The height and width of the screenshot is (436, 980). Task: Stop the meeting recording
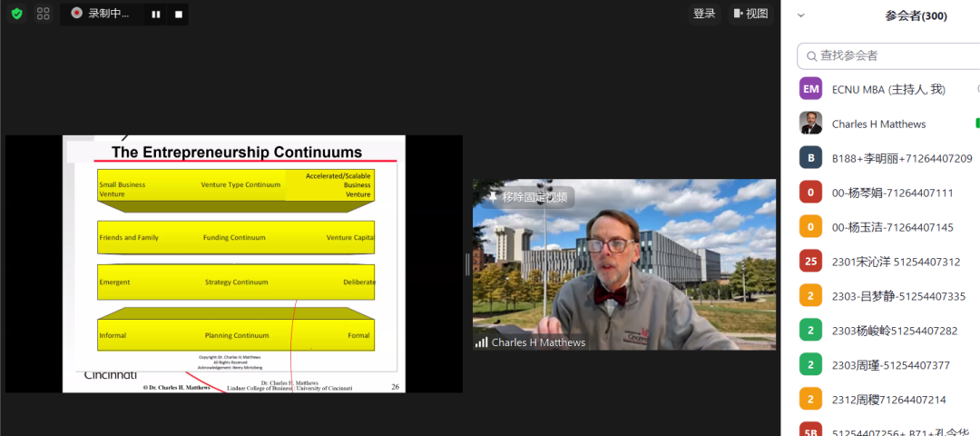click(x=179, y=14)
